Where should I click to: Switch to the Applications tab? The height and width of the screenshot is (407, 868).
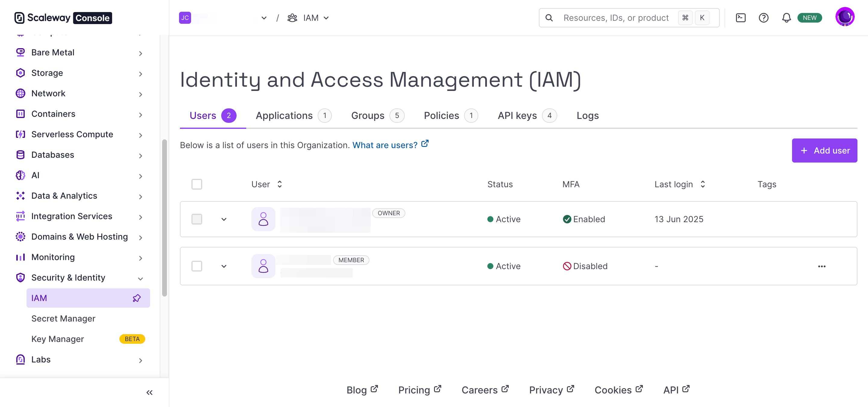point(294,116)
